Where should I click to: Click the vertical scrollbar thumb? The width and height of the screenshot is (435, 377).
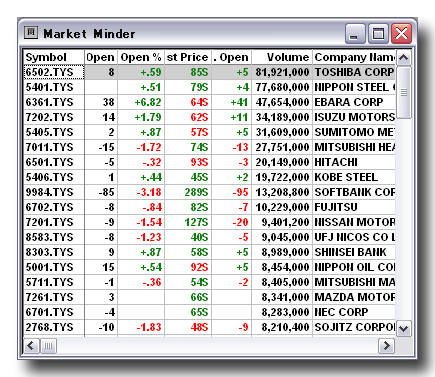(x=404, y=92)
